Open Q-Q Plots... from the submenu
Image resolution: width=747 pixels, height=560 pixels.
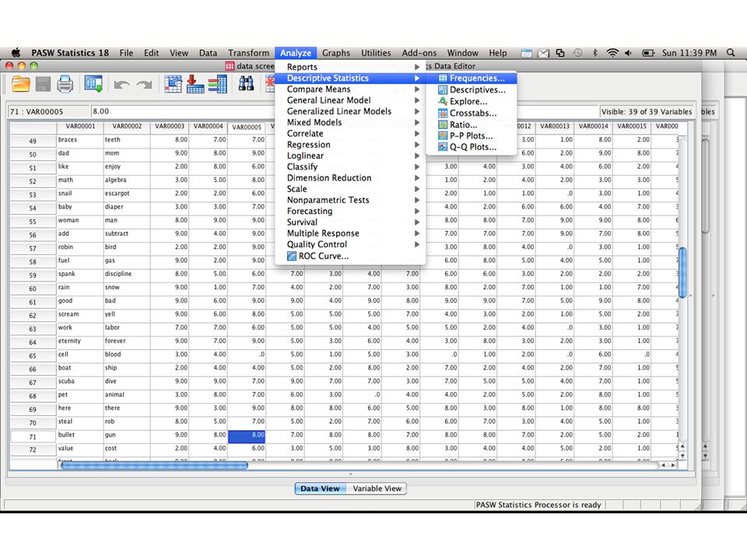[x=472, y=147]
